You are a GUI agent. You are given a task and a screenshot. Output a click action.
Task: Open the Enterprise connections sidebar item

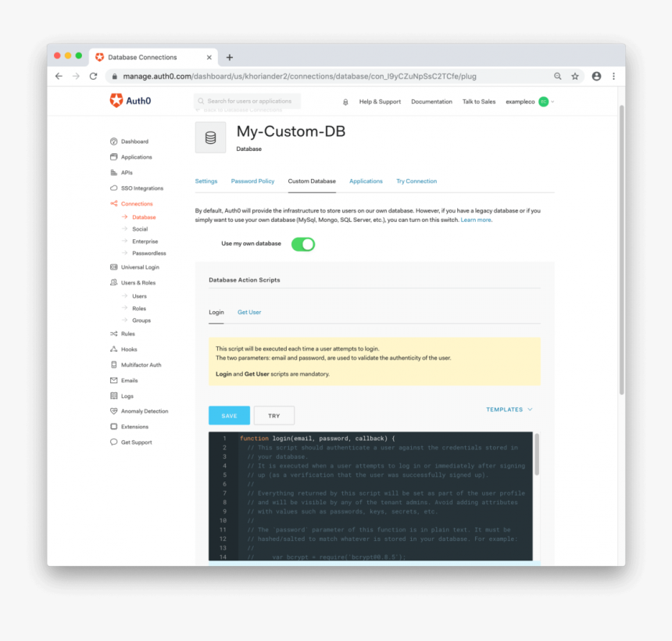click(145, 242)
